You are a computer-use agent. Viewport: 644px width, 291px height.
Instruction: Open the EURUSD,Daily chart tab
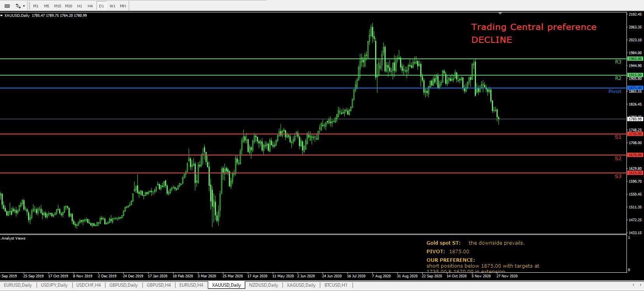pyautogui.click(x=18, y=285)
